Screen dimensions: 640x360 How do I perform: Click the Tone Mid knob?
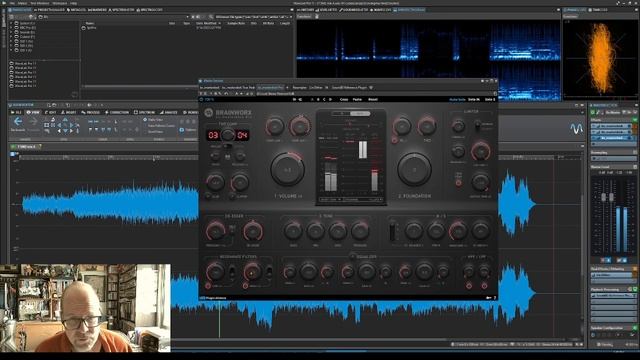316,231
